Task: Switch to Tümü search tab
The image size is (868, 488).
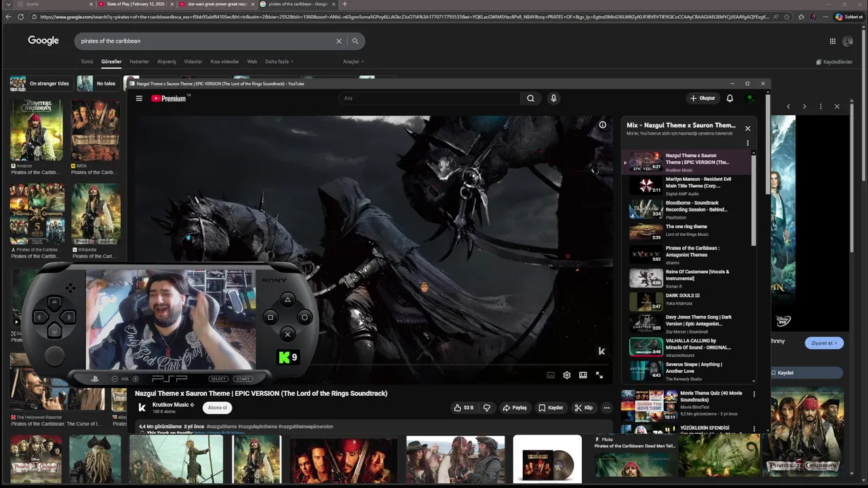Action: click(x=87, y=62)
